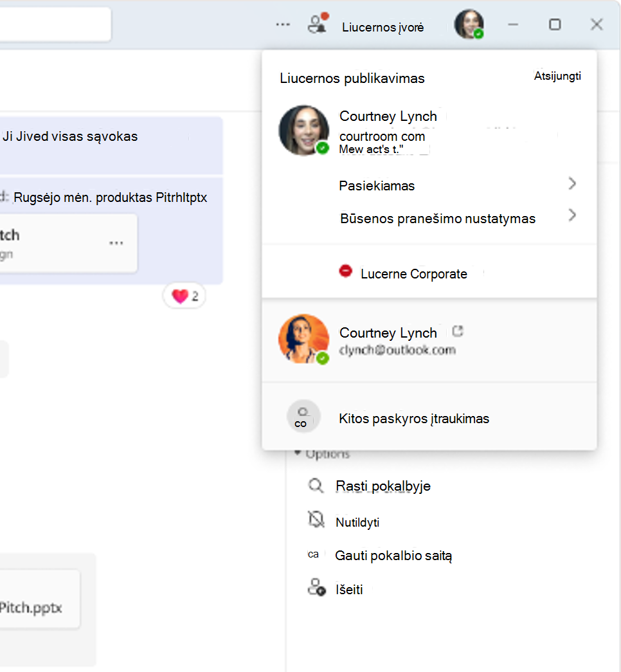Click the heart reaction with count 2
This screenshot has width=621, height=672.
tap(184, 296)
